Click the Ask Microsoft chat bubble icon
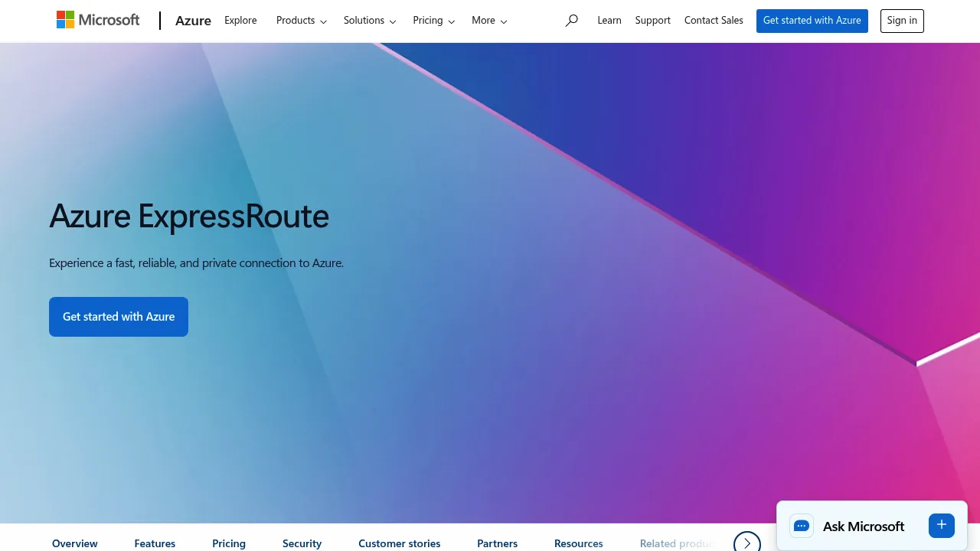 coord(802,526)
